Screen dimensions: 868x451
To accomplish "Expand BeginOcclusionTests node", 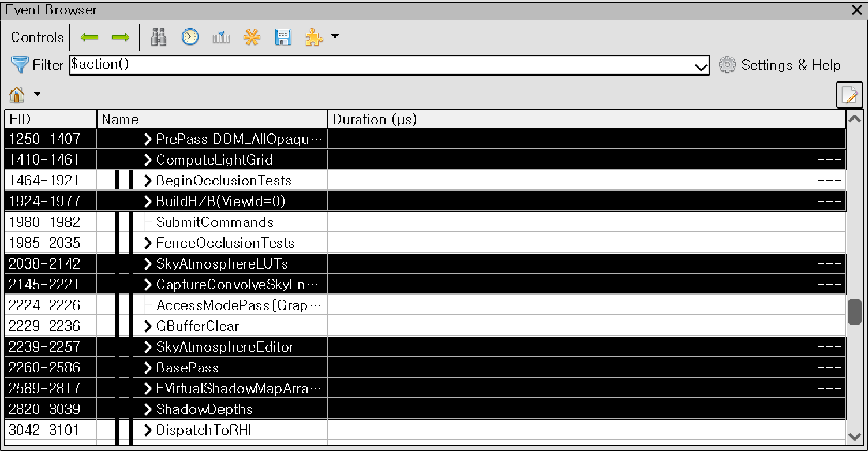I will tap(148, 181).
